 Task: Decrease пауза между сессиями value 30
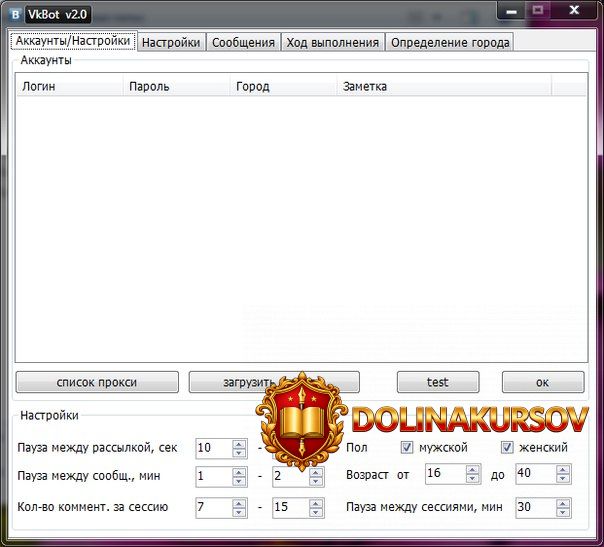(x=563, y=512)
